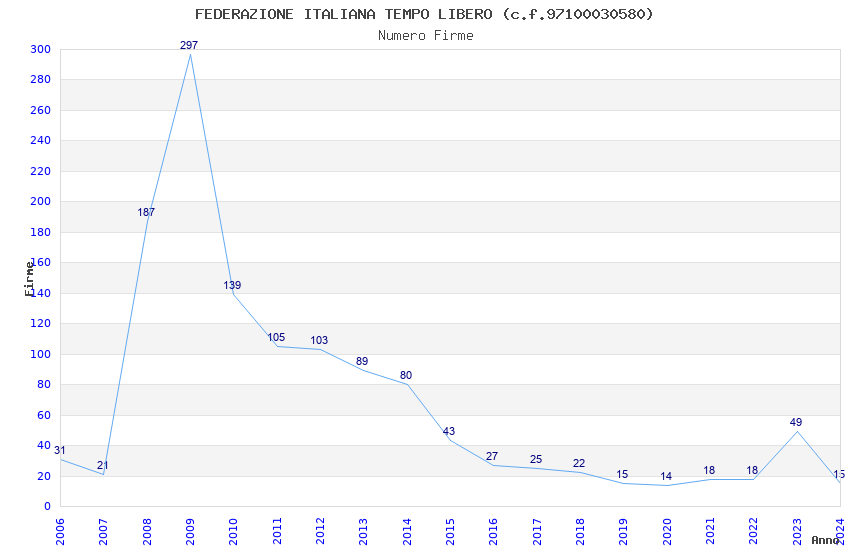Click the y-axis value 100

(x=41, y=354)
